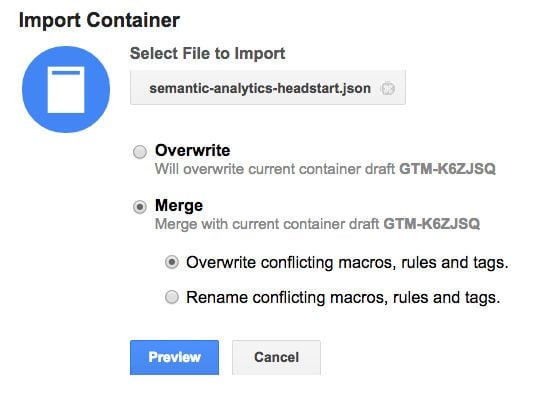Click the small gray icon after the file name
Image resolution: width=548 pixels, height=395 pixels.
click(x=388, y=88)
